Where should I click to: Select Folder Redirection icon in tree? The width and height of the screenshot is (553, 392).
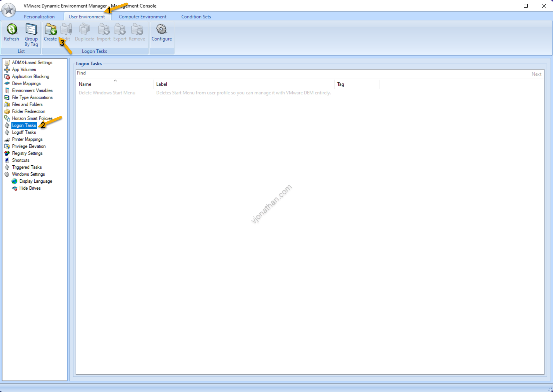tap(7, 111)
